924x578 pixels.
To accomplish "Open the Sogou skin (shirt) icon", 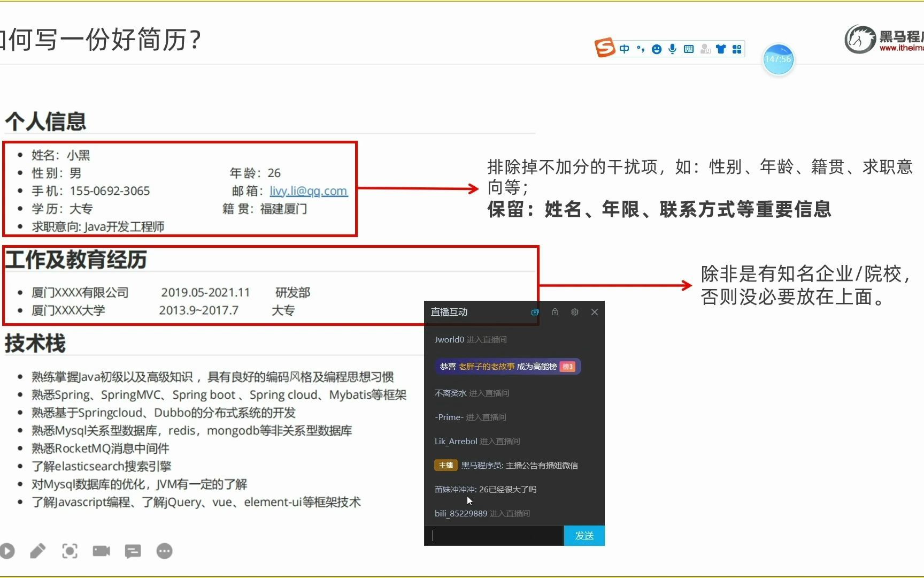I will (721, 49).
